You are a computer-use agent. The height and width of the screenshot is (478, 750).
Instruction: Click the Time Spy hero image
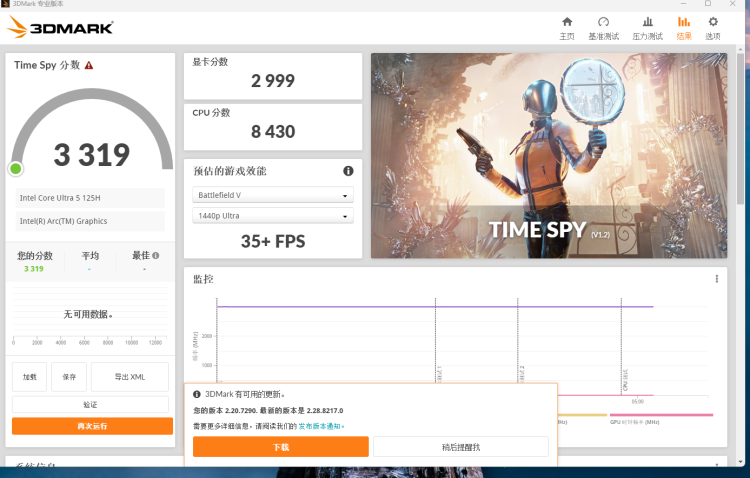tap(549, 156)
